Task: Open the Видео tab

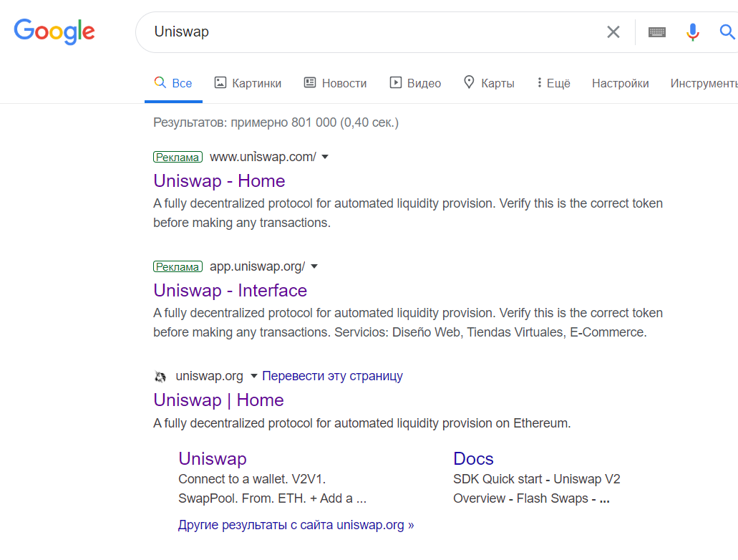Action: coord(415,83)
